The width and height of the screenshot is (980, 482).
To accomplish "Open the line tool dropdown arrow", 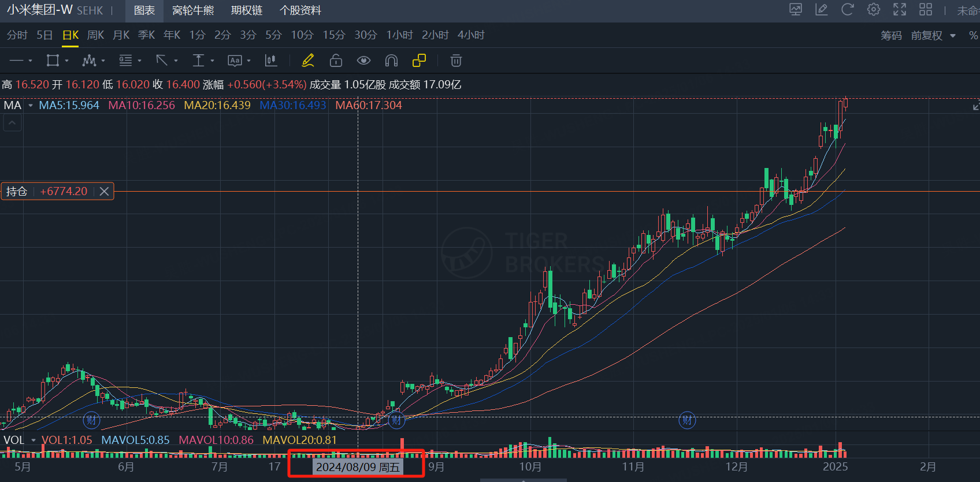I will tap(30, 61).
